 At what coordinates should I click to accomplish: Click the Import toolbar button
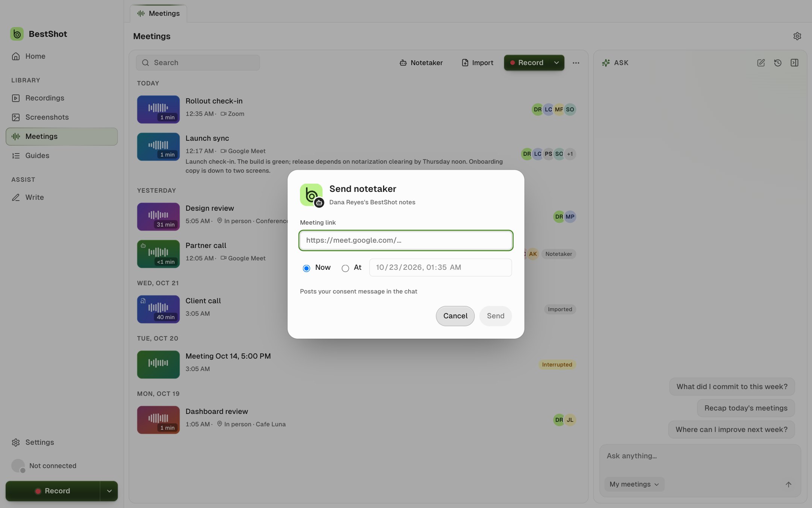coord(477,62)
